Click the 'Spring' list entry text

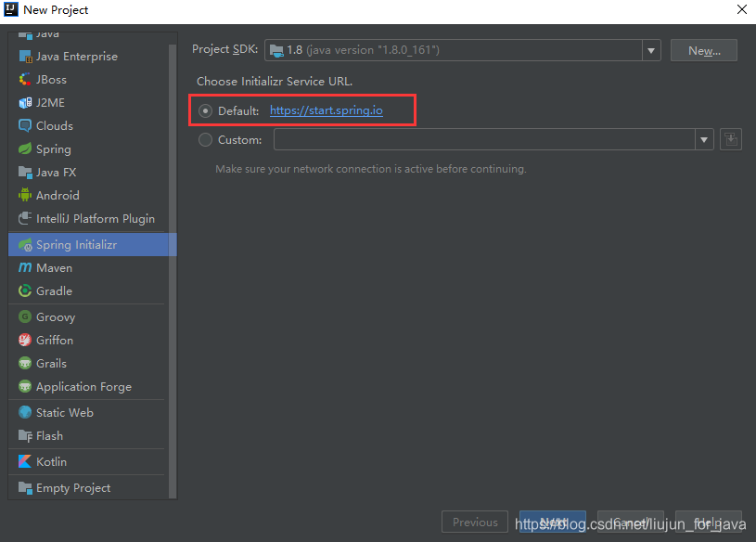pos(54,149)
